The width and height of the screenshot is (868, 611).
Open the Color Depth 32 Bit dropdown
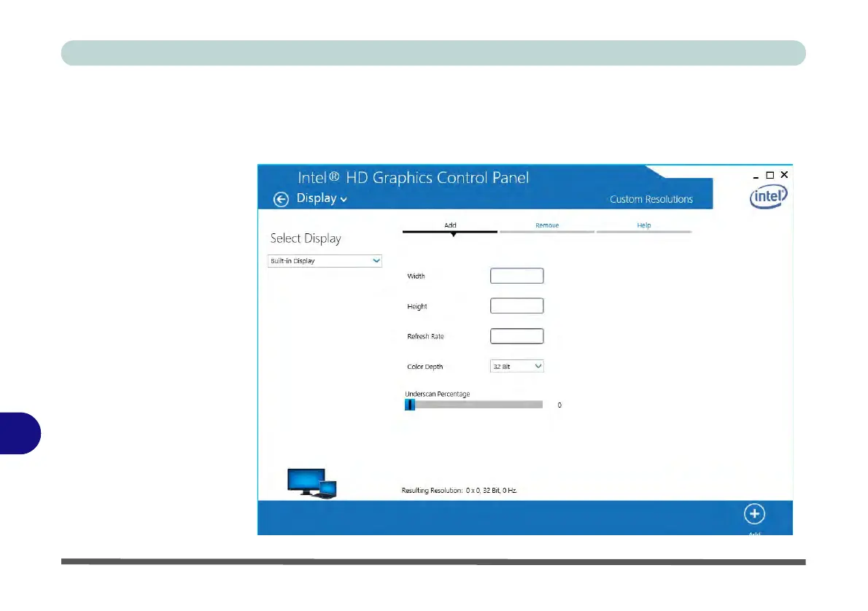pyautogui.click(x=516, y=366)
